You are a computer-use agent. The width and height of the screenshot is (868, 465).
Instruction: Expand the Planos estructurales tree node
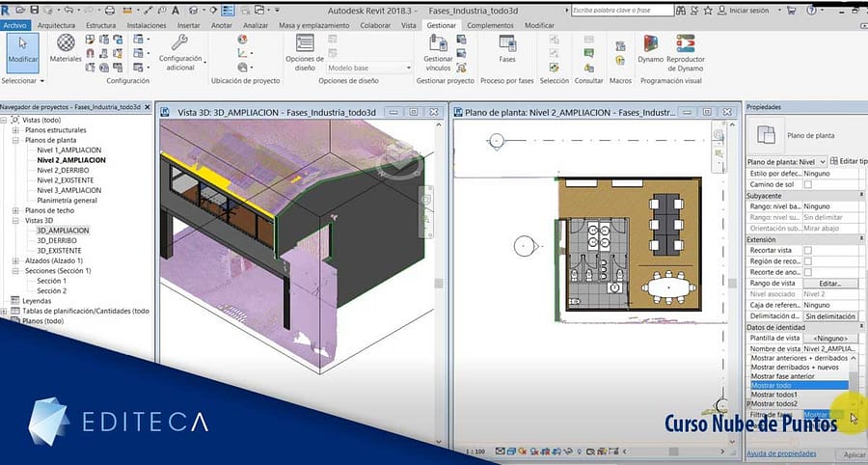(15, 130)
